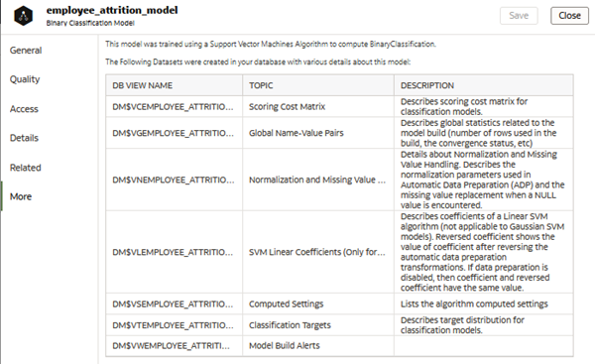
Task: Switch to the Quality tab
Action: pyautogui.click(x=25, y=79)
